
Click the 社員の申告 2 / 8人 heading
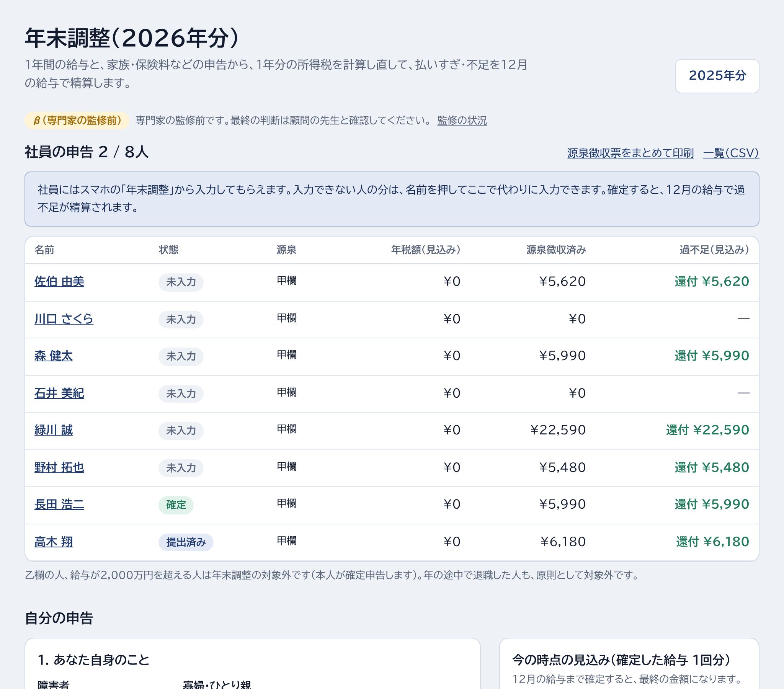pyautogui.click(x=87, y=152)
